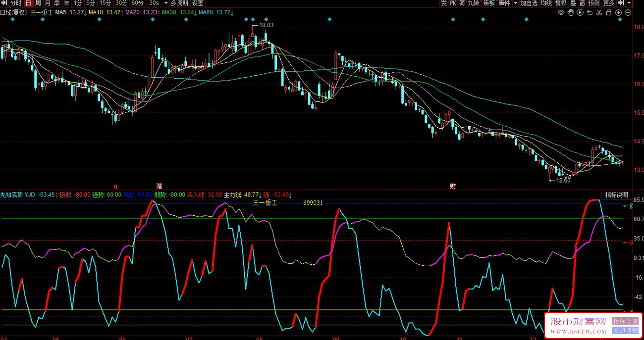This screenshot has height=340, width=644.
Task: Click the 三一重工 stock name in MA header
Action: pyautogui.click(x=41, y=12)
